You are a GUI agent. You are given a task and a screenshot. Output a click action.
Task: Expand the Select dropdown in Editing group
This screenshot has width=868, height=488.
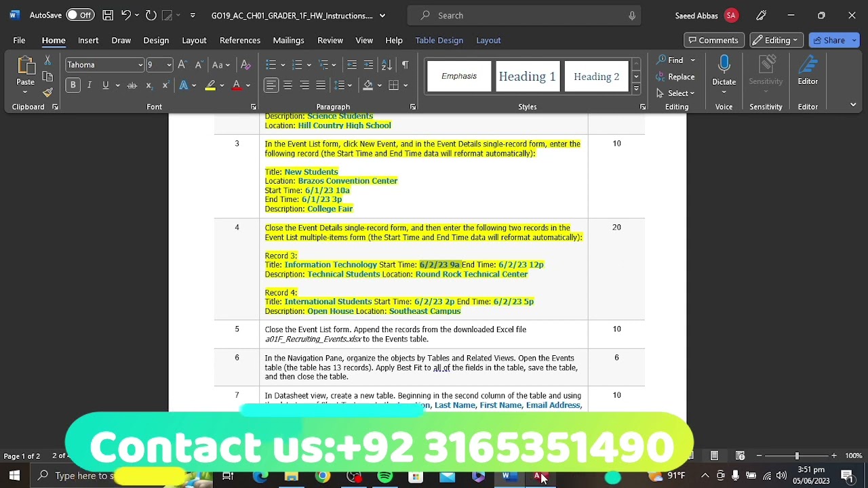tap(675, 94)
